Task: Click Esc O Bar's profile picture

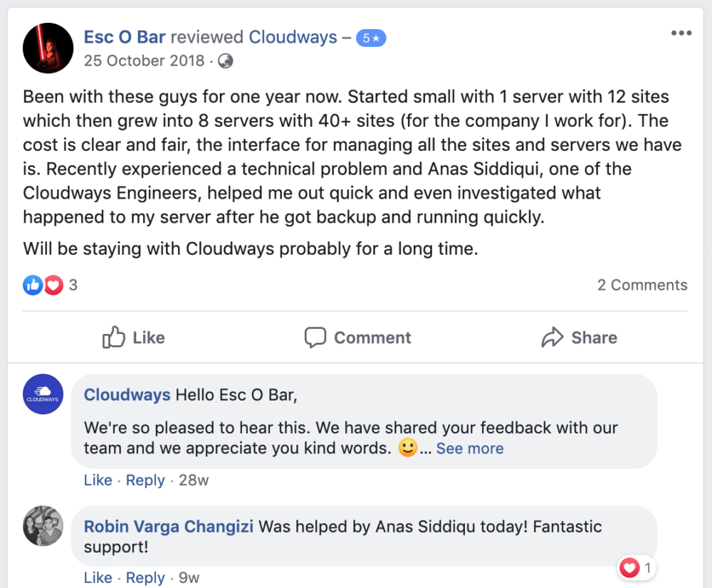Action: tap(48, 48)
